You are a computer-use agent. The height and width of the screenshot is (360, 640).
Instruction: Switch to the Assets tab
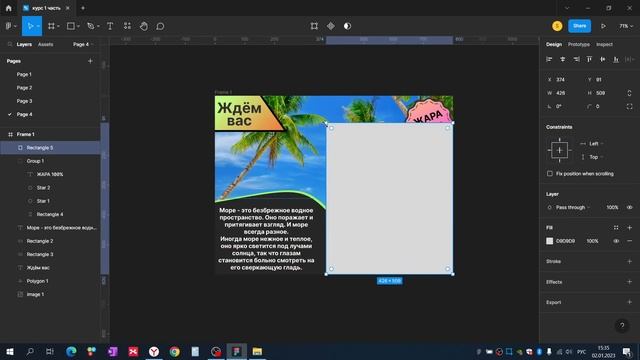pos(45,44)
